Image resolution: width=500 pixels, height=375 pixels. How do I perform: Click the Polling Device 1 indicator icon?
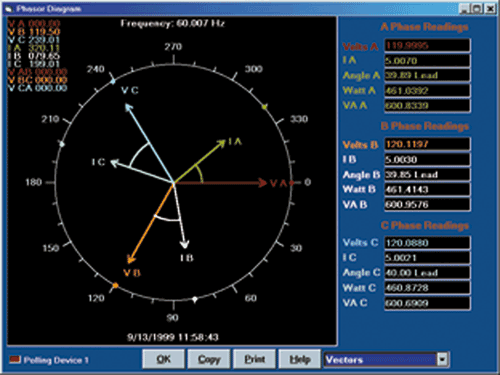(15, 360)
